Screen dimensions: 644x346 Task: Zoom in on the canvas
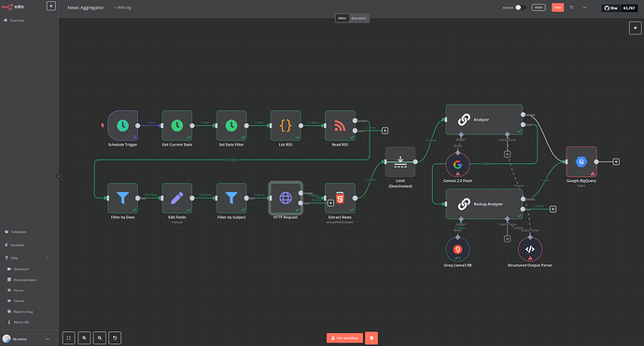click(84, 338)
